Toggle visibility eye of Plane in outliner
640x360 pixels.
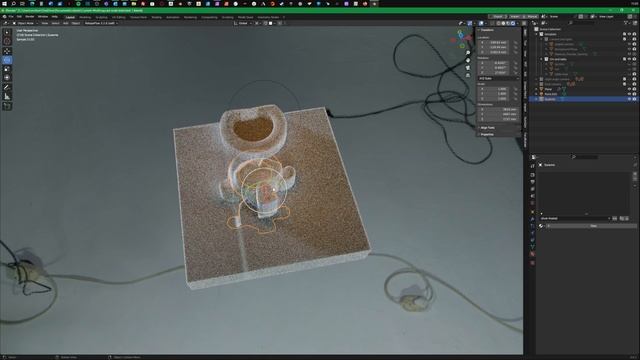coord(629,89)
